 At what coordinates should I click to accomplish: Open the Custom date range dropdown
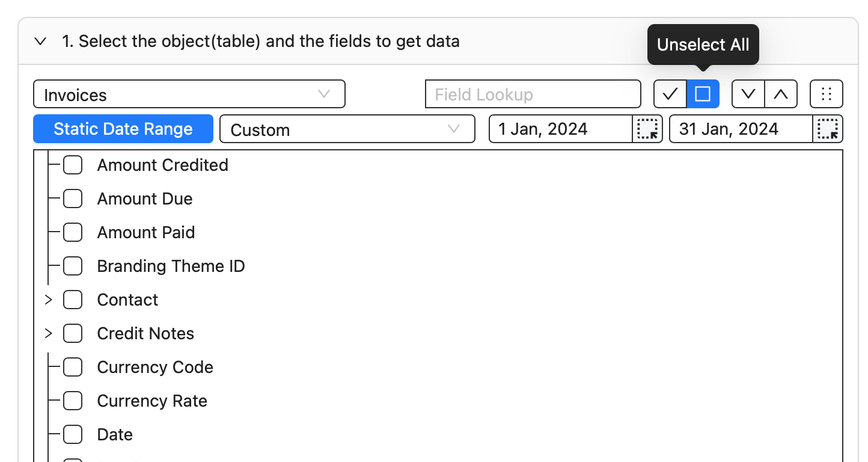[347, 129]
